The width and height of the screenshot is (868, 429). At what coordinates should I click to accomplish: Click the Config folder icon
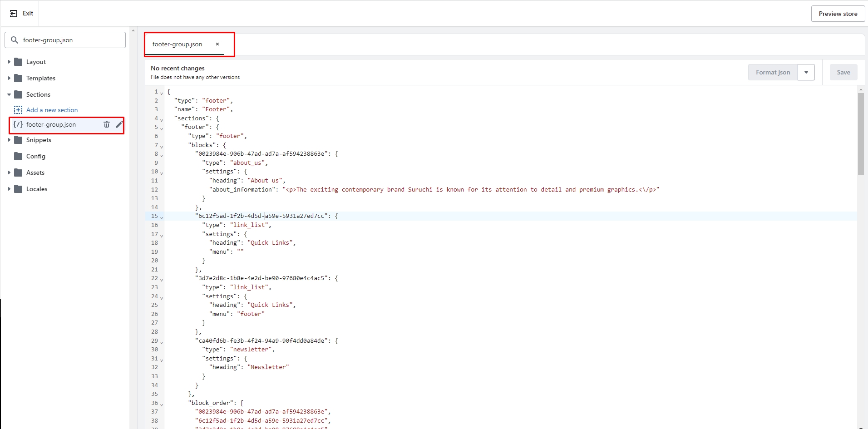pyautogui.click(x=18, y=156)
